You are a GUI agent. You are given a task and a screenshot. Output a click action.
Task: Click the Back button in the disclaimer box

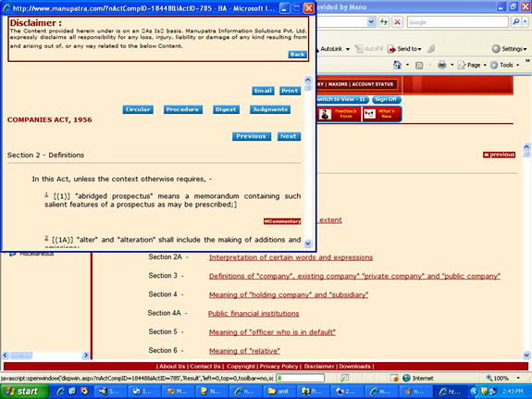[x=298, y=55]
